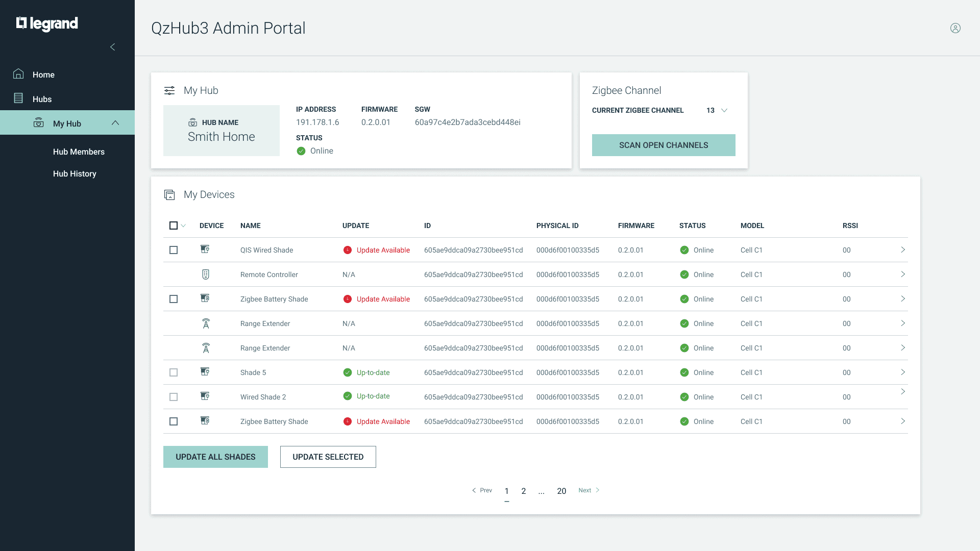Click the My Hub settings sliders icon
Viewport: 980px width, 551px height.
[169, 91]
